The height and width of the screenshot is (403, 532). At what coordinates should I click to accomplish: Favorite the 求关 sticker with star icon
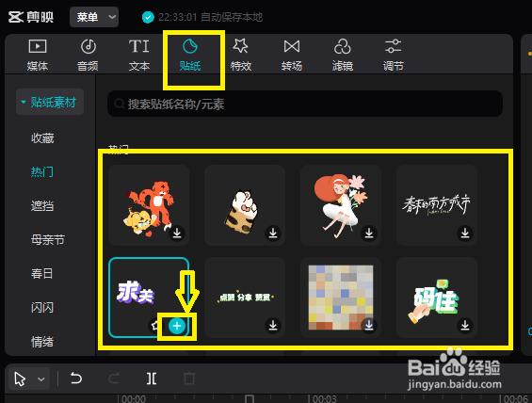155,326
